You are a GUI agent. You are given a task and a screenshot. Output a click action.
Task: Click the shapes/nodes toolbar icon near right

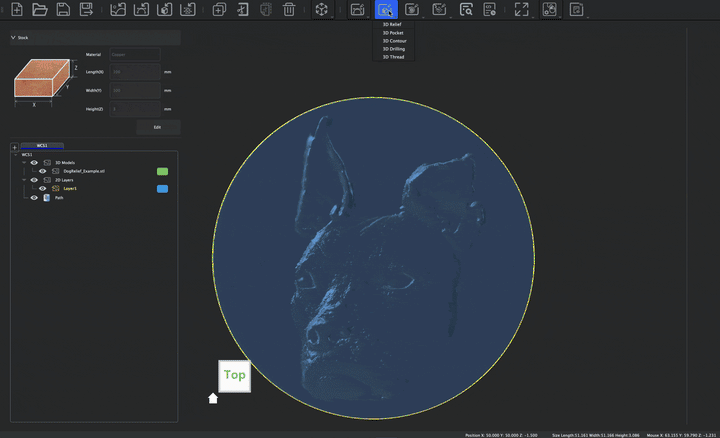tap(550, 9)
